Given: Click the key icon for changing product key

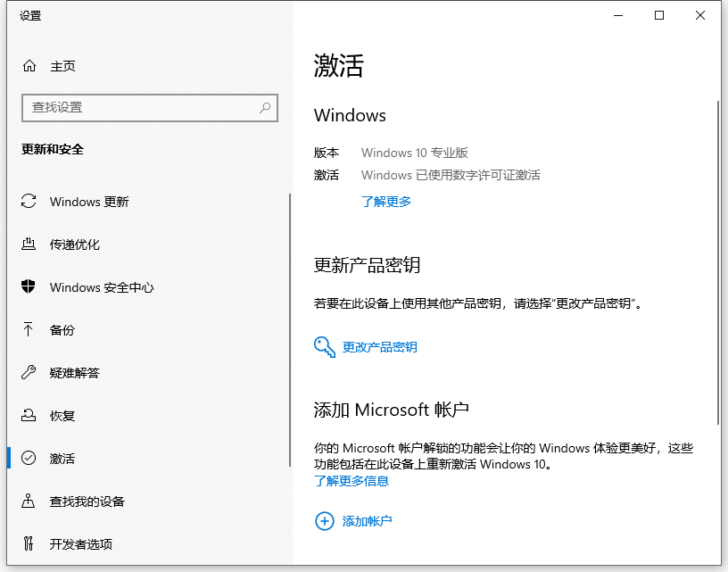Looking at the screenshot, I should (325, 347).
